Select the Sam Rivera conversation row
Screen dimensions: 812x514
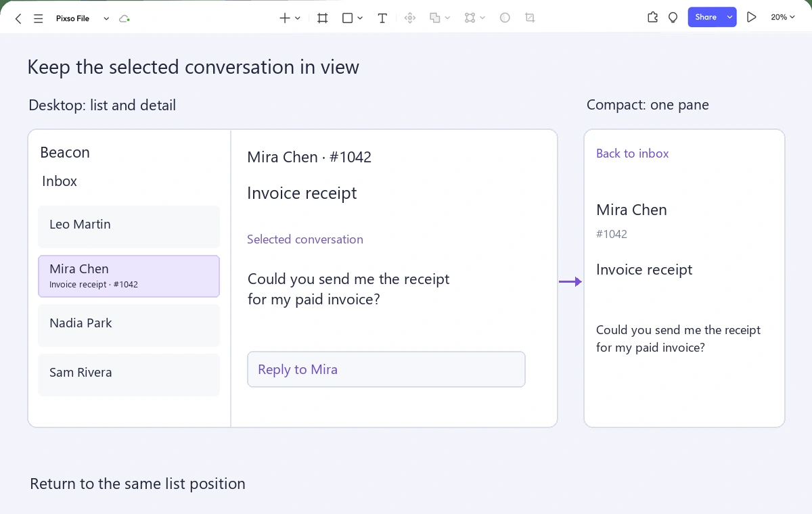coord(129,375)
